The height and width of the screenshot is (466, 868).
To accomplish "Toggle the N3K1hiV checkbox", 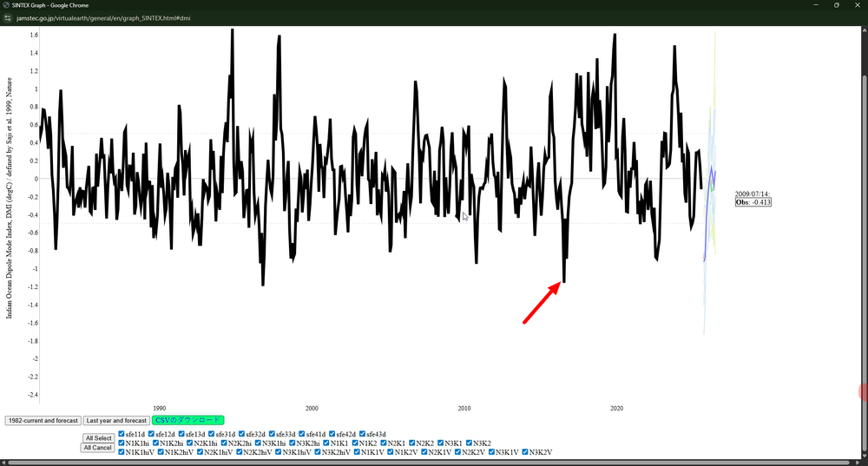I will pyautogui.click(x=279, y=451).
